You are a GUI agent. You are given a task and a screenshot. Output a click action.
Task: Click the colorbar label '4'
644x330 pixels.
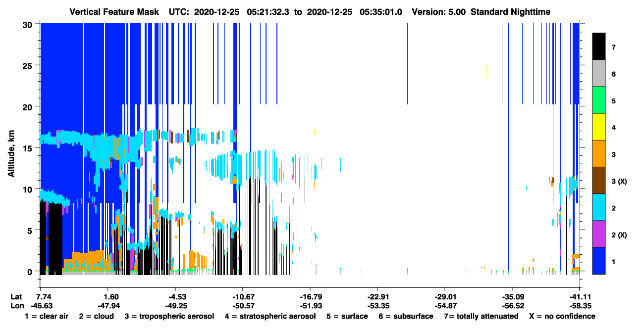(613, 128)
